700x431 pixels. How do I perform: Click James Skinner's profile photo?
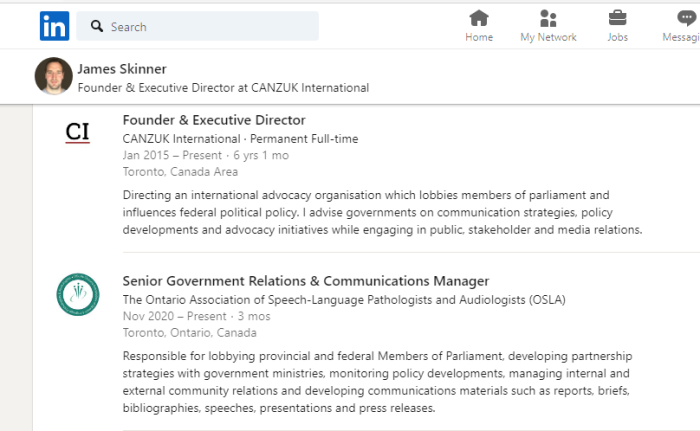click(54, 76)
